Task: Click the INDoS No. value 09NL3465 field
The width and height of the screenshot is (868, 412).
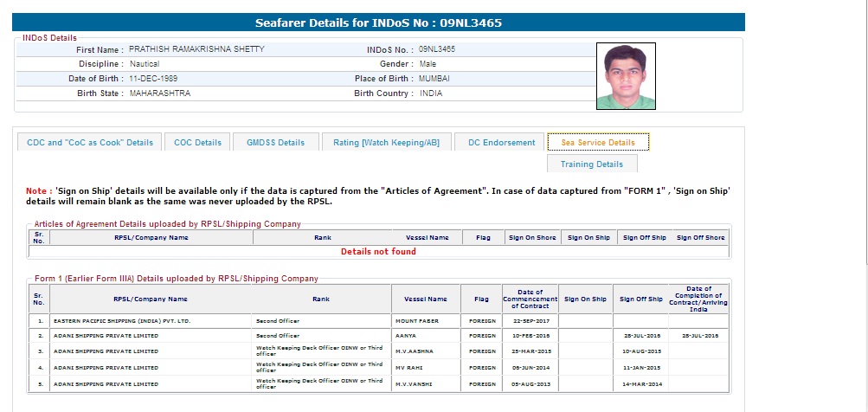Action: pos(437,50)
